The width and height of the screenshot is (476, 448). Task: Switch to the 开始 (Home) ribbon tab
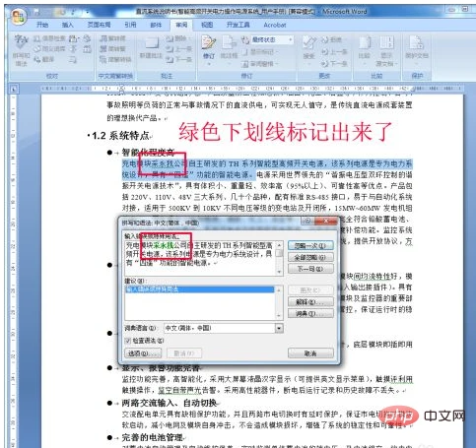(x=42, y=25)
